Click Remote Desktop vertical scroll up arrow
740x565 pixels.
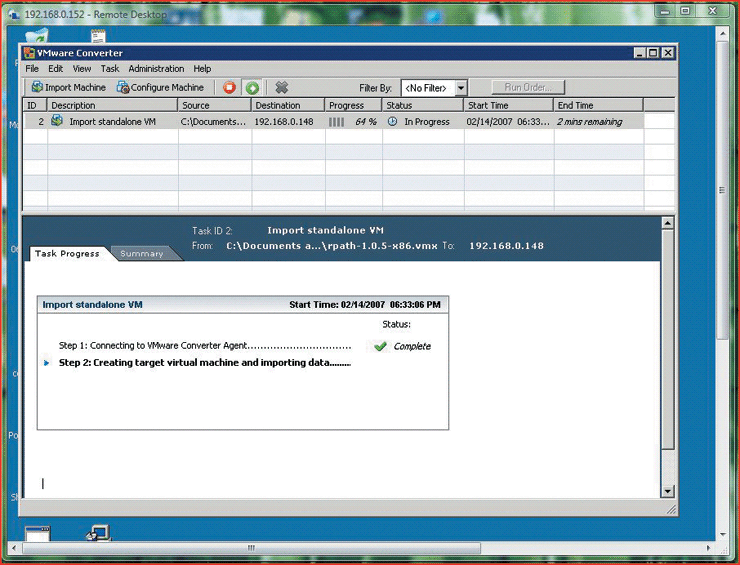[x=722, y=34]
